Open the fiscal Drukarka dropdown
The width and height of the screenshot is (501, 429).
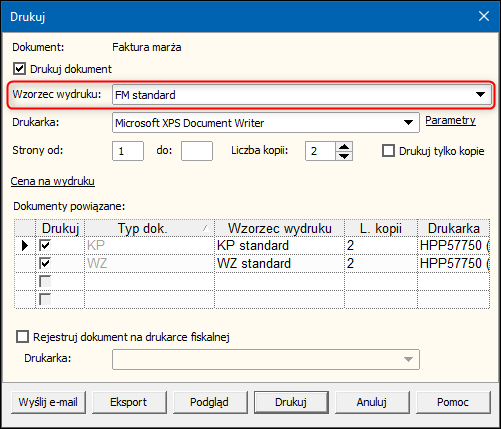pos(266,359)
